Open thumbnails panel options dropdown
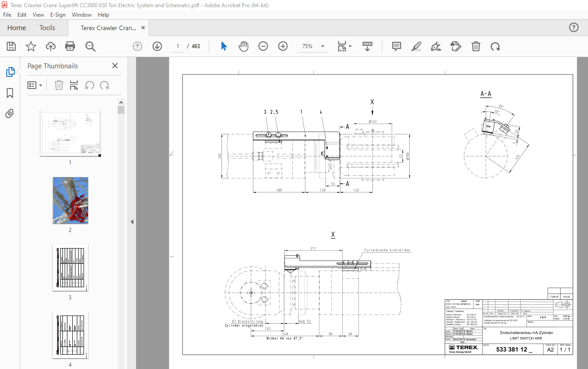The height and width of the screenshot is (369, 588). click(x=35, y=85)
